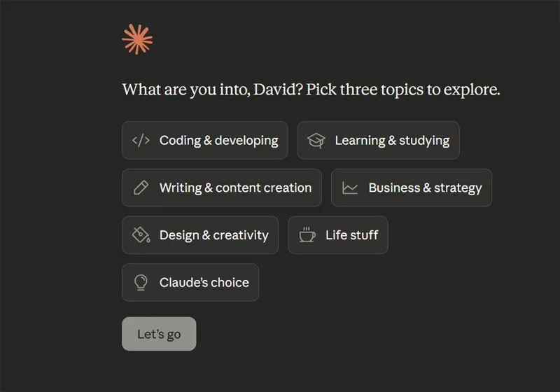Viewport: 560px width, 392px height.
Task: Choose Writing & content creation topic
Action: click(235, 188)
